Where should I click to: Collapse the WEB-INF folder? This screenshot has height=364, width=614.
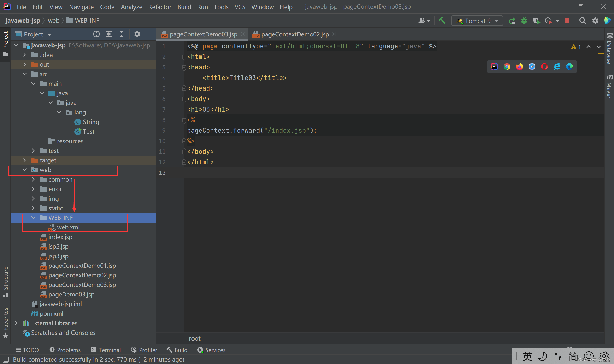click(34, 217)
